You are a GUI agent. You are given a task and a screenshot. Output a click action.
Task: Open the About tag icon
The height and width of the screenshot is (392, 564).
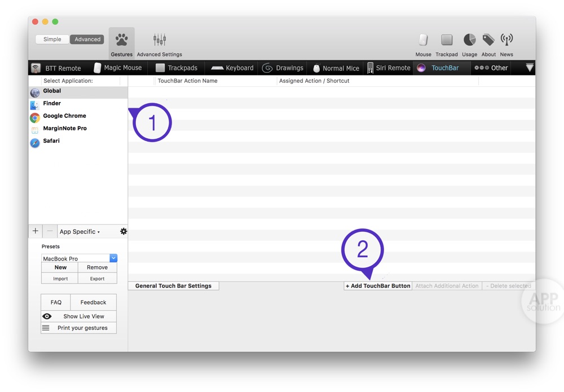(488, 40)
